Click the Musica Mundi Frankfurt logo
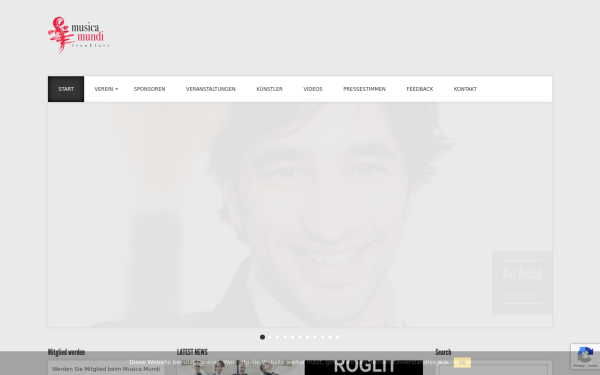Screen dimensions: 600x375 click(79, 35)
